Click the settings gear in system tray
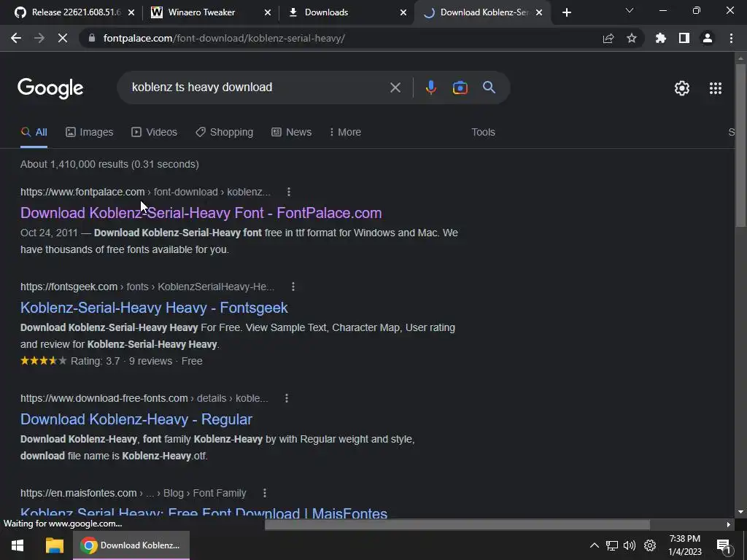747x560 pixels. point(650,545)
